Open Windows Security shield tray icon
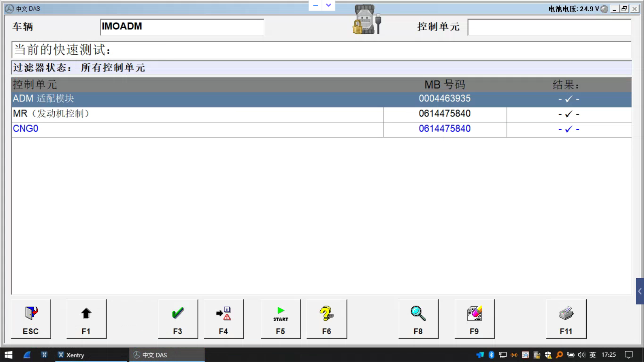The image size is (644, 362). (548, 355)
